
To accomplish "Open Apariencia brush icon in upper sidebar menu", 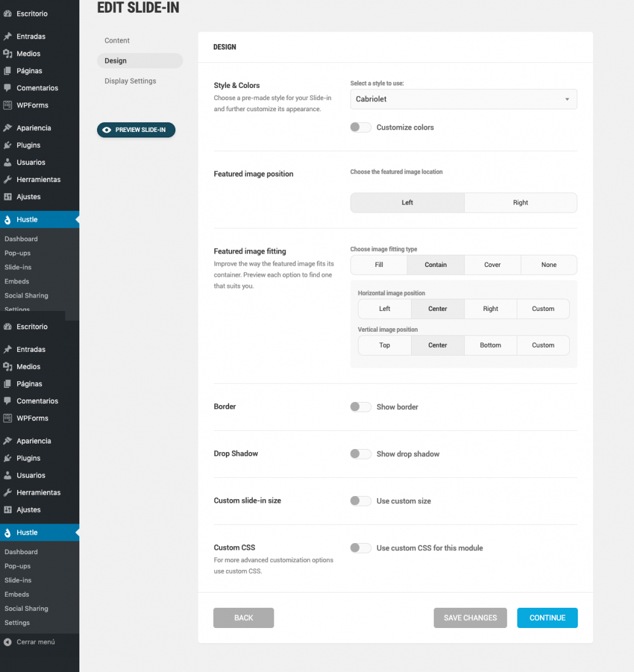I will 7,128.
